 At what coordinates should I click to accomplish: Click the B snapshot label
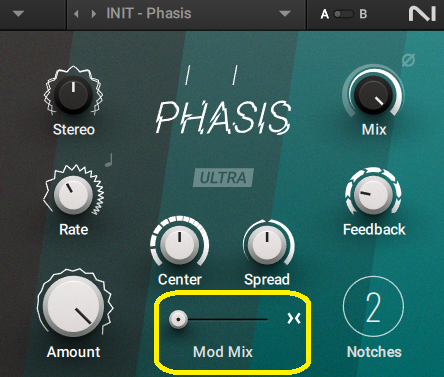click(x=363, y=14)
